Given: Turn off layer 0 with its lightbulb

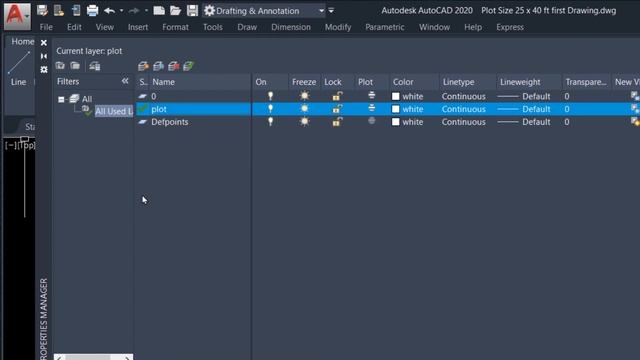Looking at the screenshot, I should [x=270, y=96].
